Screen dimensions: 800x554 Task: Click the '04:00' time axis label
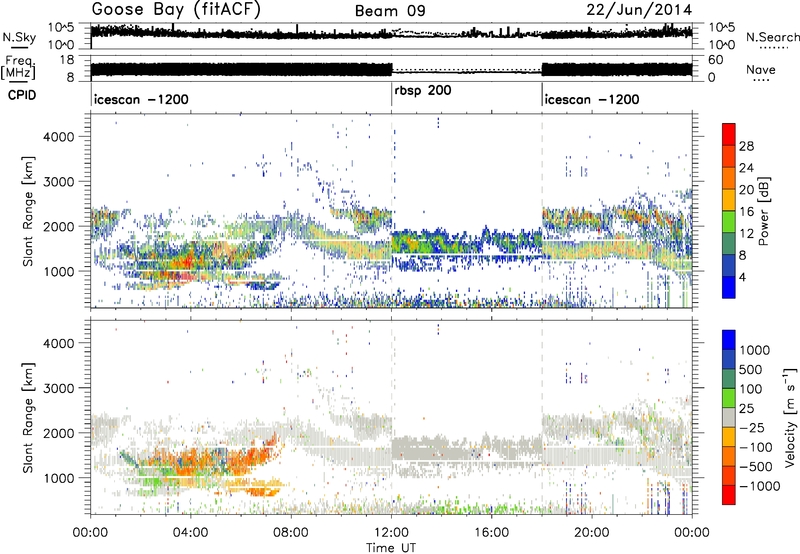(190, 533)
